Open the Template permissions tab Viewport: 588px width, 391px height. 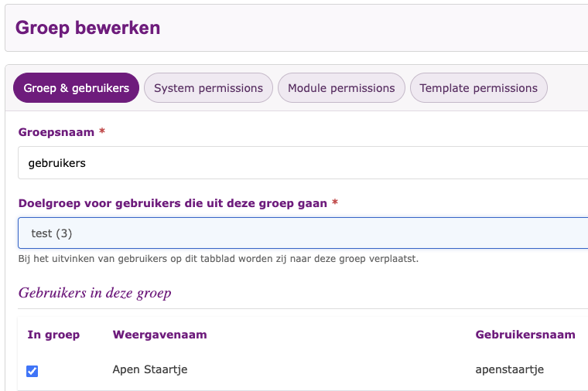[x=478, y=87]
